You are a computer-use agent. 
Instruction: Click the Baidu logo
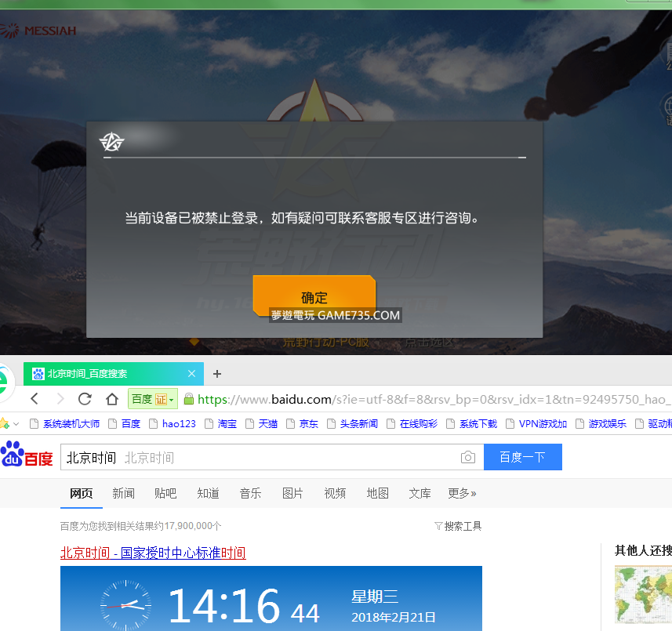(27, 455)
